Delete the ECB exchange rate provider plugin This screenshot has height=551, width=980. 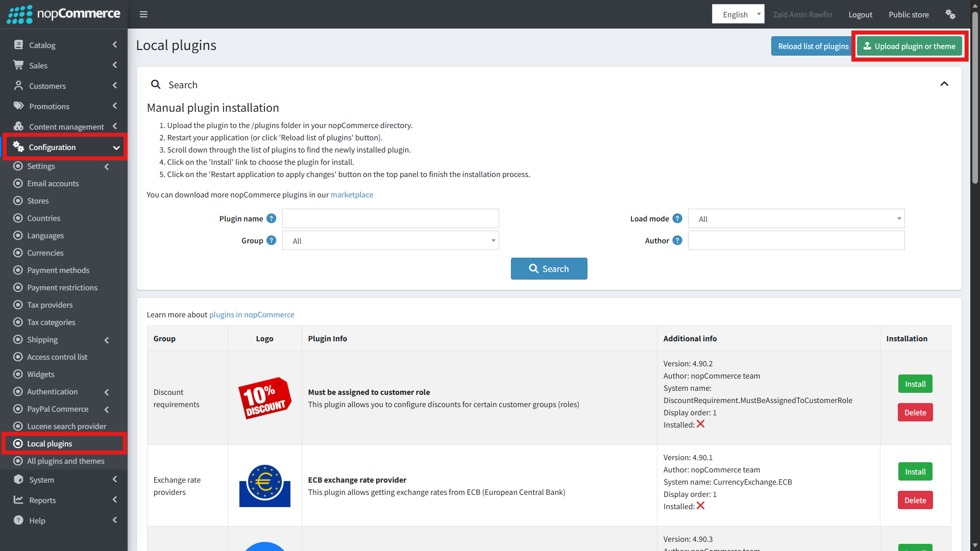click(x=915, y=500)
